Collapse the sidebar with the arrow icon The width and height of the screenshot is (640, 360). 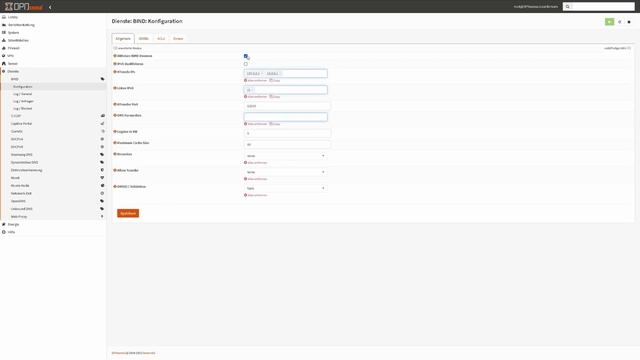pos(50,7)
